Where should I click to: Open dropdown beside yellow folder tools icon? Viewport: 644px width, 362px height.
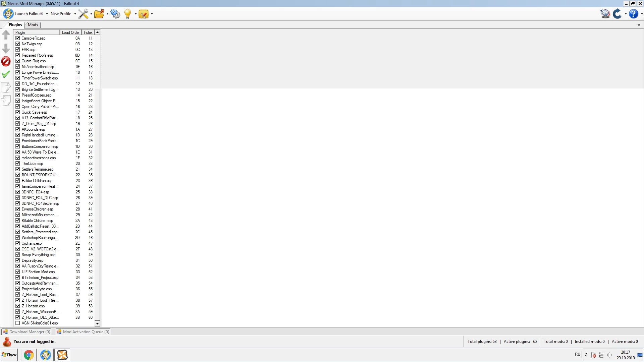click(x=152, y=14)
